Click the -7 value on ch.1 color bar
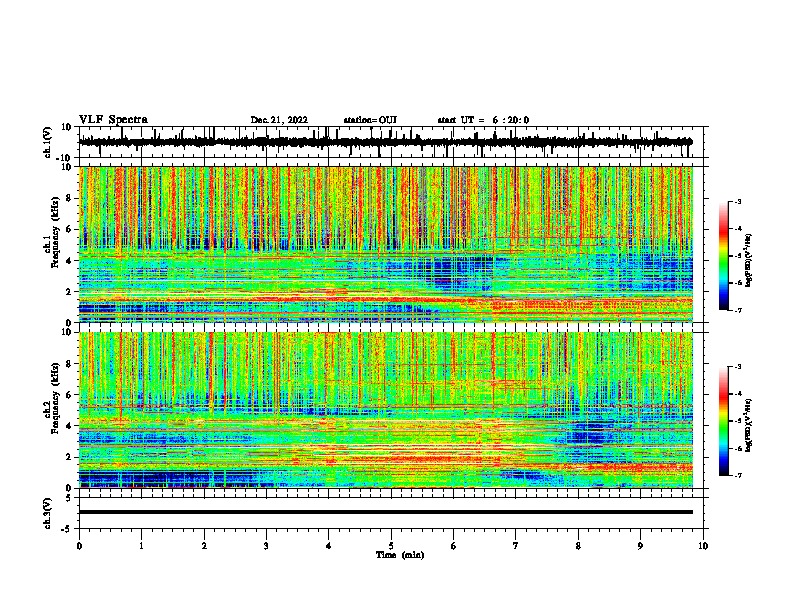 [x=738, y=310]
